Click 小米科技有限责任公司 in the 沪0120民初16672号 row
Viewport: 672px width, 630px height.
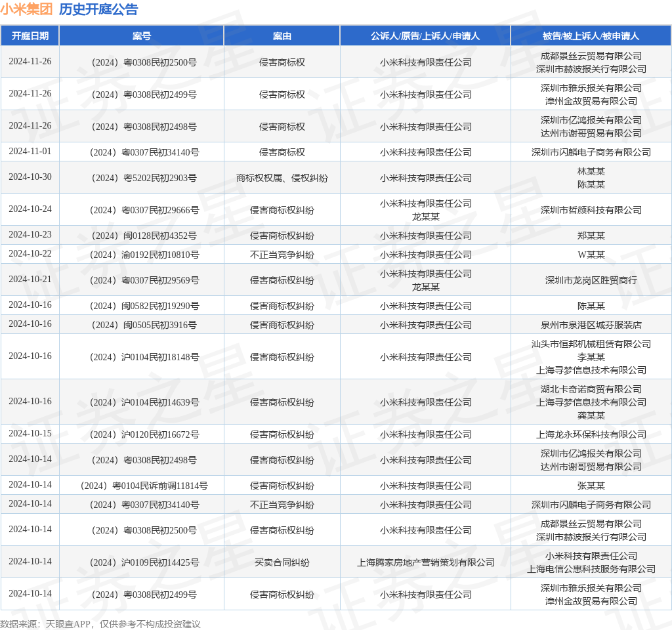click(425, 434)
